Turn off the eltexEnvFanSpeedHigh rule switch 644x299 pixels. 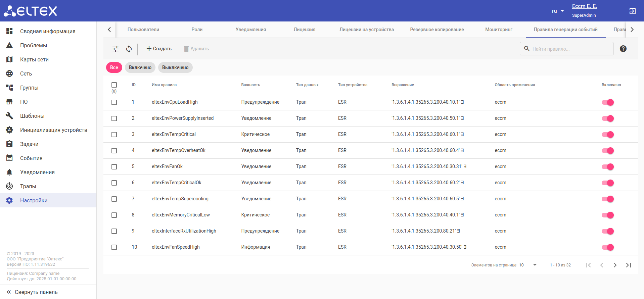(x=607, y=247)
